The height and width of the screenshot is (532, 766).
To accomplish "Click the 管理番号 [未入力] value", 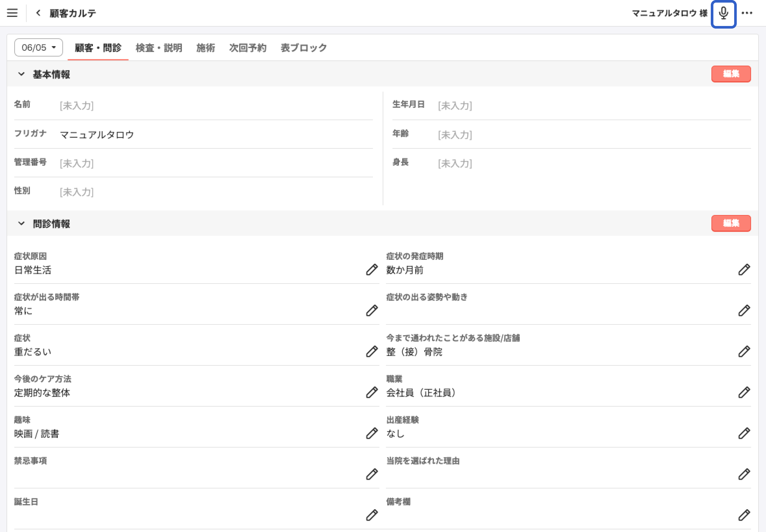I will click(x=77, y=163).
